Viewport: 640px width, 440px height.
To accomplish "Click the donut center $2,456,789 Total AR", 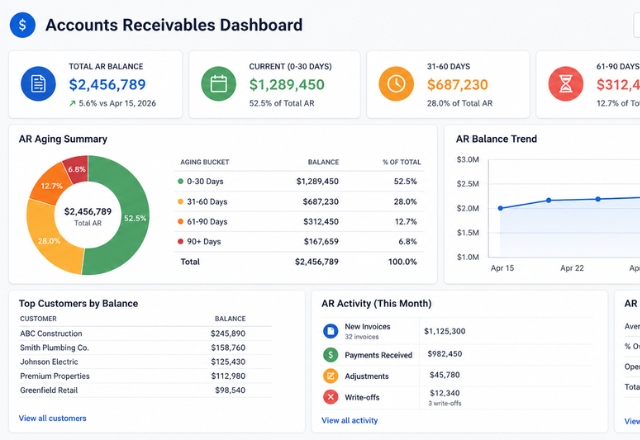I will [88, 216].
